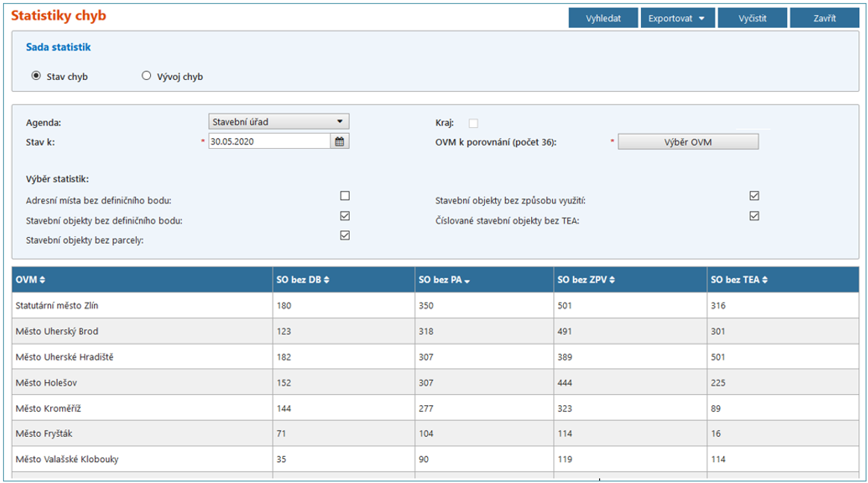Toggle Stavební objekty bez způsobu využití checkbox

pyautogui.click(x=754, y=196)
